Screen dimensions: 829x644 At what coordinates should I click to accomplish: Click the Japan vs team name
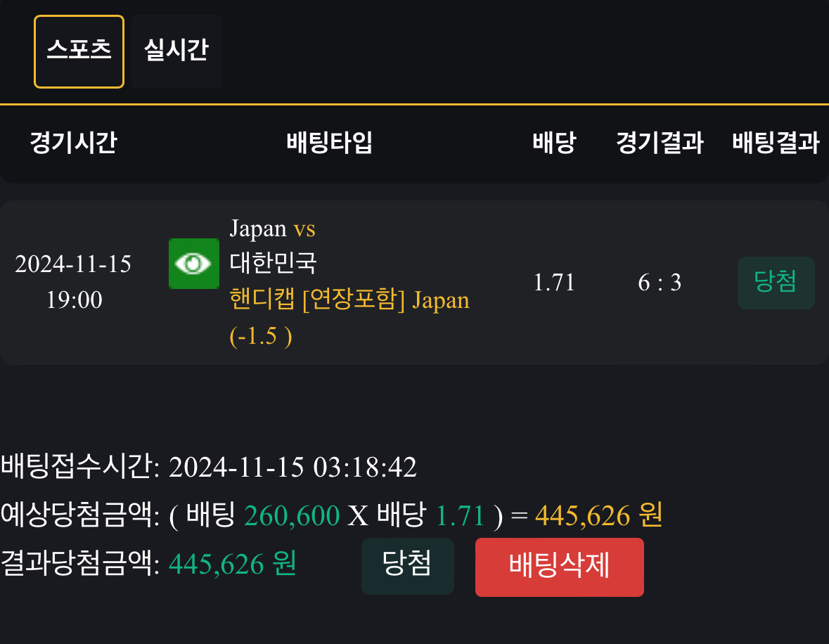(272, 228)
